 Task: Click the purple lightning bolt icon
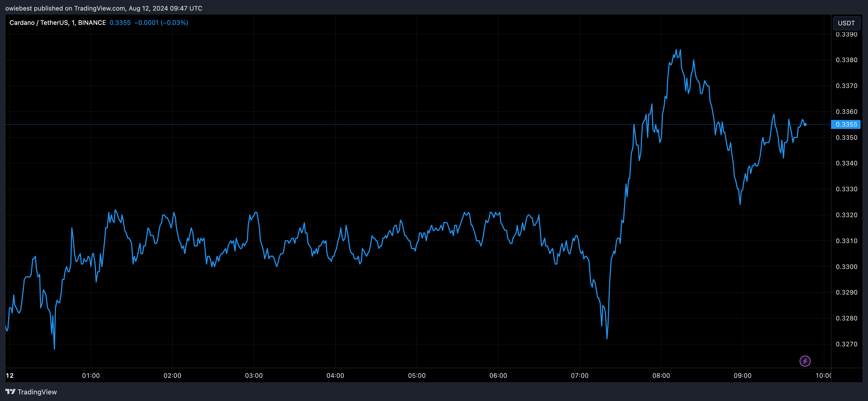click(x=805, y=361)
